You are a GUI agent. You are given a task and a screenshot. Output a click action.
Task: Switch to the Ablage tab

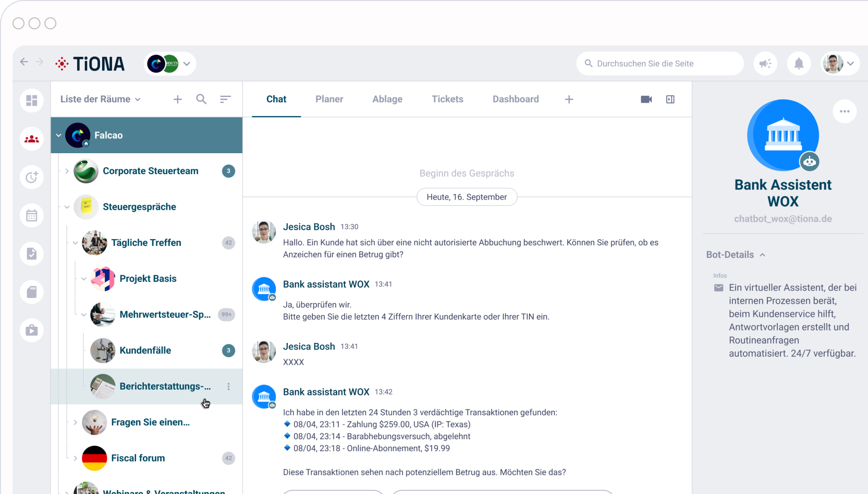pyautogui.click(x=387, y=99)
